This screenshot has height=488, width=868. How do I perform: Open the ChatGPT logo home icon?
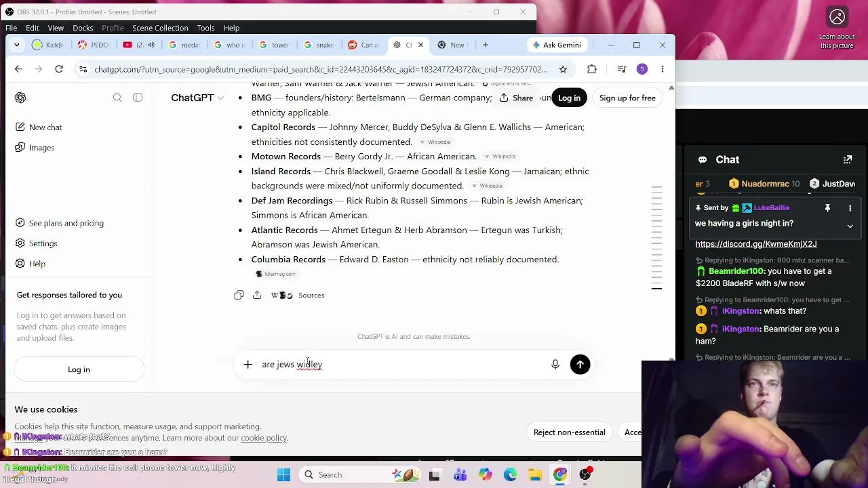pyautogui.click(x=20, y=98)
